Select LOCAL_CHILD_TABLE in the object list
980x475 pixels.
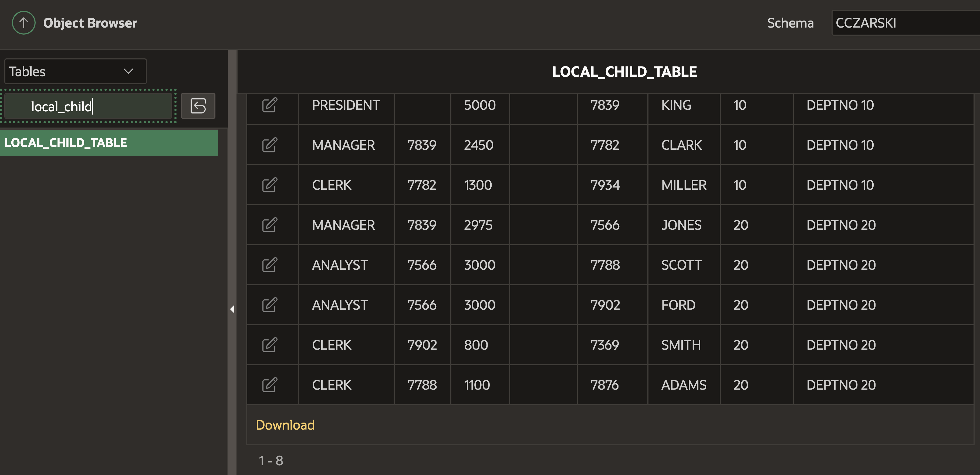[x=109, y=143]
